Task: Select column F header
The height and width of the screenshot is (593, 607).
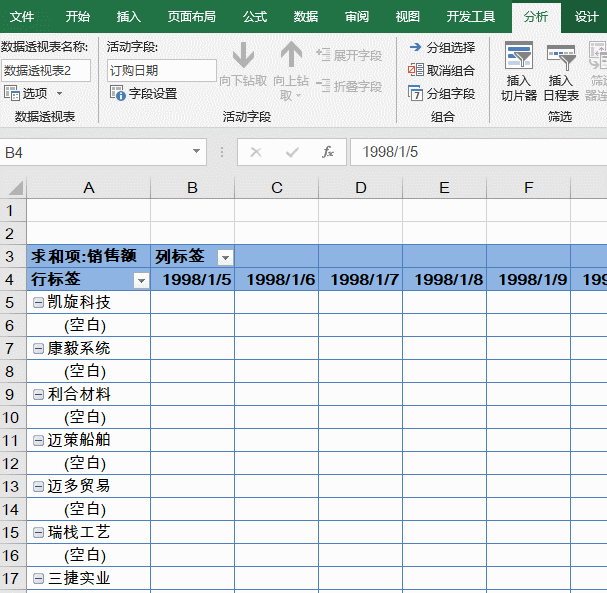Action: point(528,188)
